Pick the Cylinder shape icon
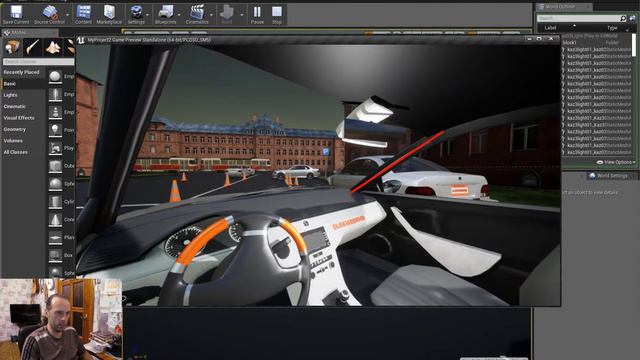 [55, 202]
